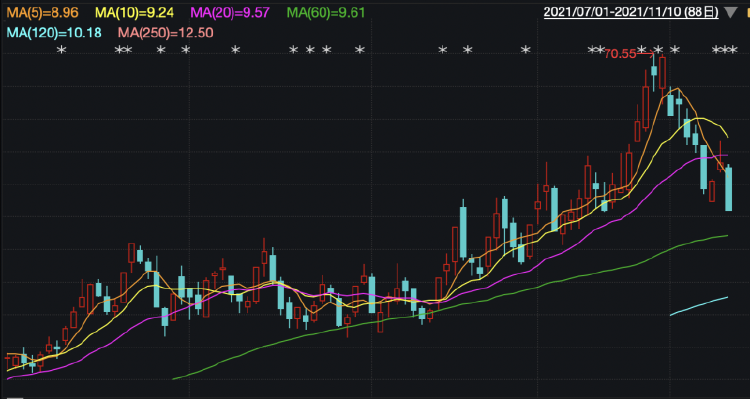Click the lone asterisk marker below MA(20) label
This screenshot has height=399, width=750.
tap(235, 50)
